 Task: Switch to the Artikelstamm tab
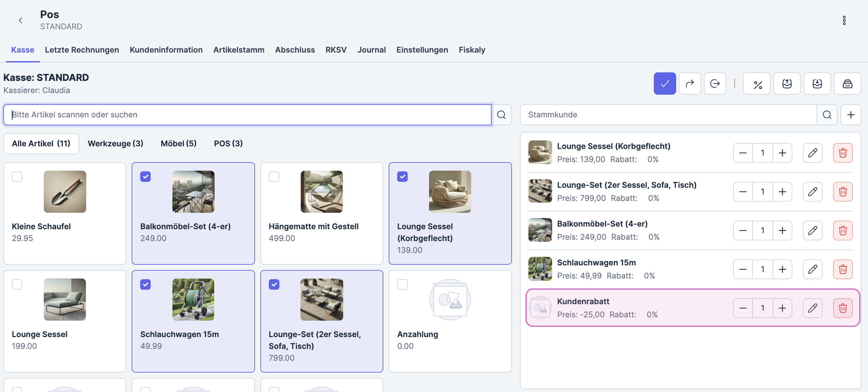239,50
